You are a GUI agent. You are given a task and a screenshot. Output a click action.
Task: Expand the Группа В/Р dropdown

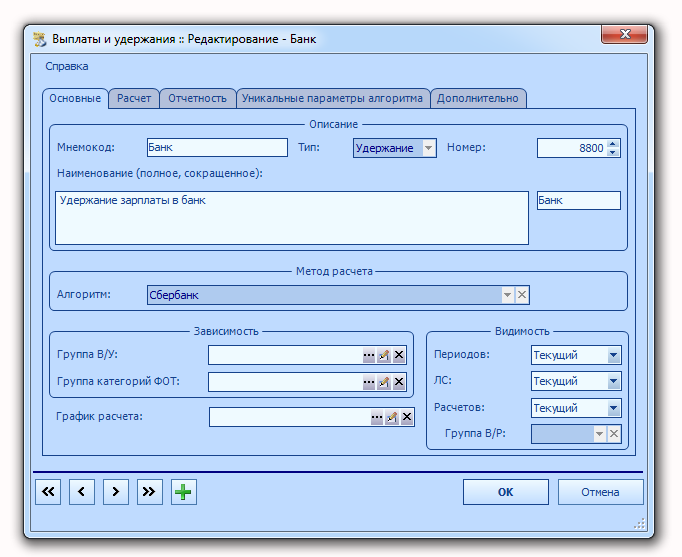tap(599, 434)
